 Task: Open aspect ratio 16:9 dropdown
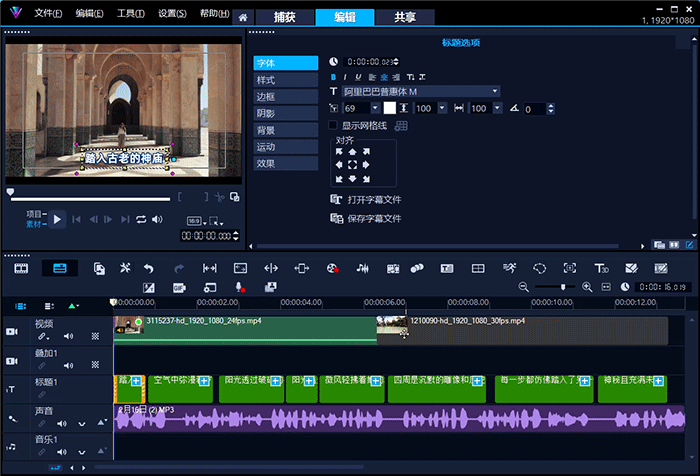pos(196,221)
